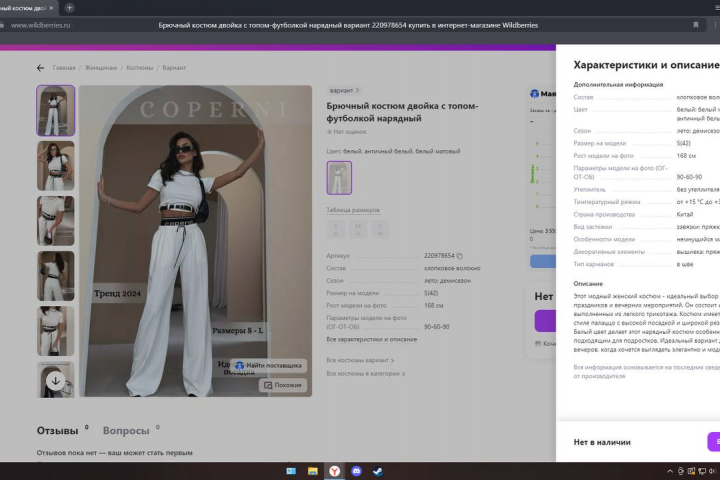Close the current browser tab

coord(51,8)
